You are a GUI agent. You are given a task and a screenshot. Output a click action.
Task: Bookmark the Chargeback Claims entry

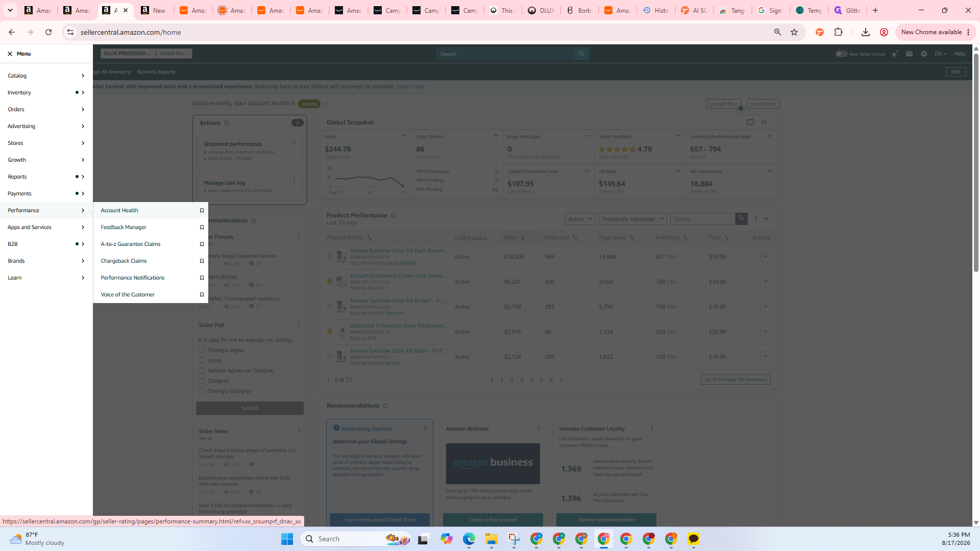tap(202, 261)
